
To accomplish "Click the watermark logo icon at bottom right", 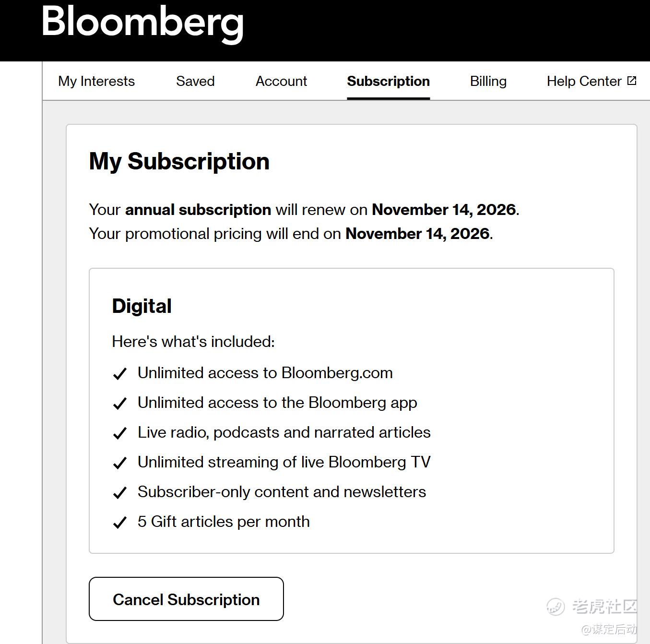I will pos(556,607).
